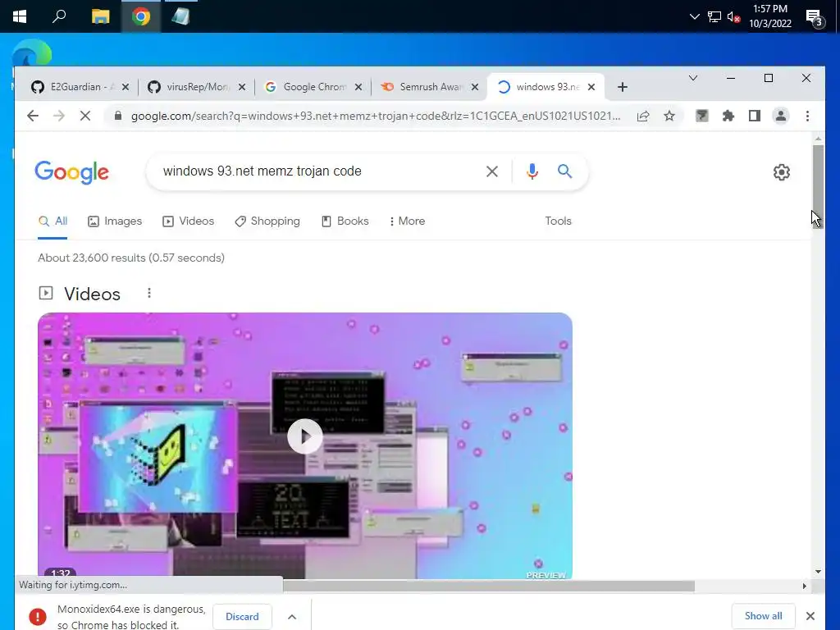The width and height of the screenshot is (840, 630).
Task: Switch to Books results
Action: pos(345,221)
